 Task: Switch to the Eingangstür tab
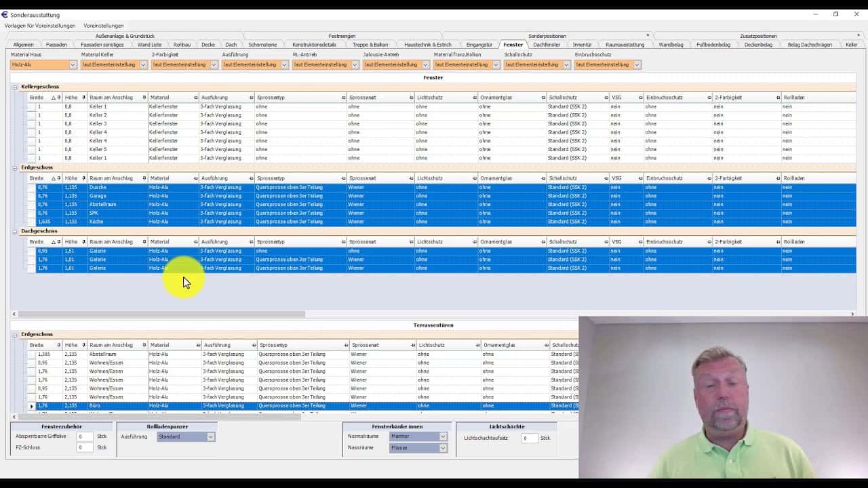(479, 45)
